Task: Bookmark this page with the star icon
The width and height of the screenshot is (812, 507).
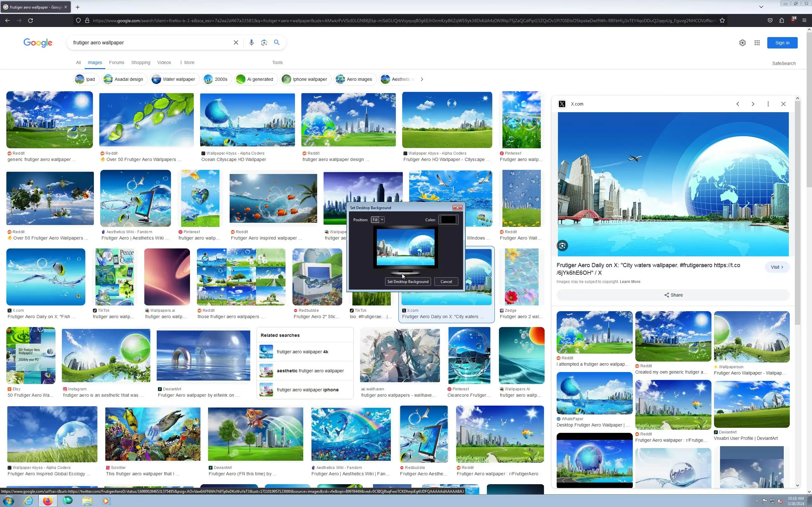Action: 723,21
